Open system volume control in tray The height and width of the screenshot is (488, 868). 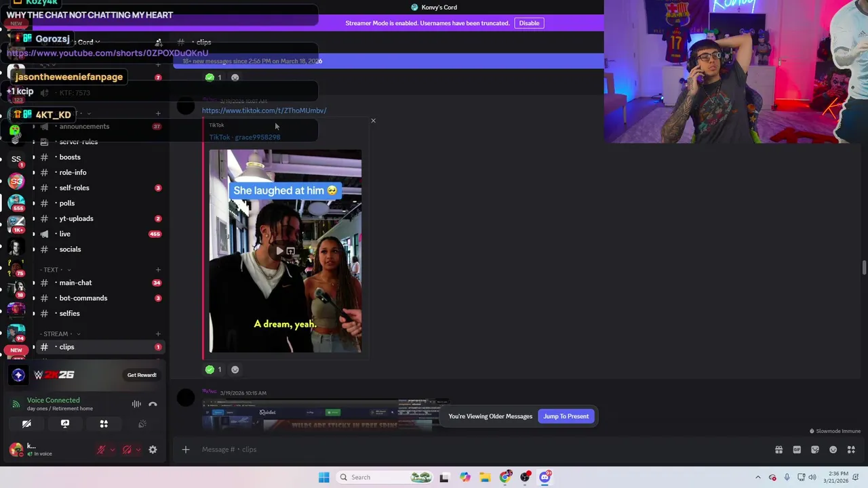(x=812, y=477)
